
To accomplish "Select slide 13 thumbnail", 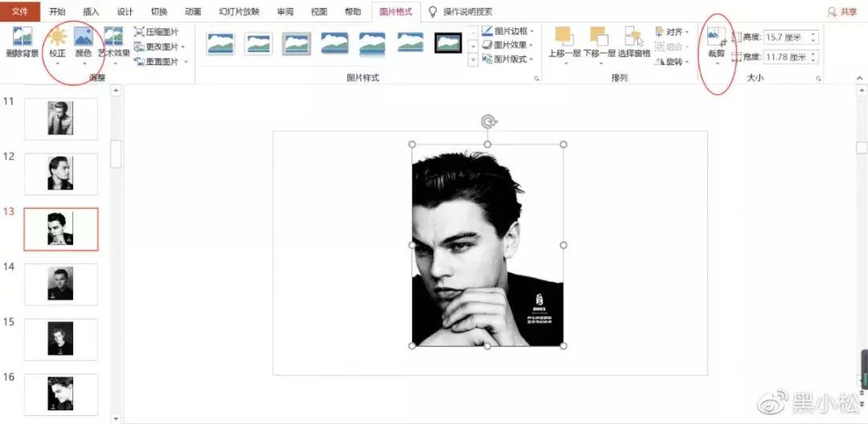I will 60,229.
